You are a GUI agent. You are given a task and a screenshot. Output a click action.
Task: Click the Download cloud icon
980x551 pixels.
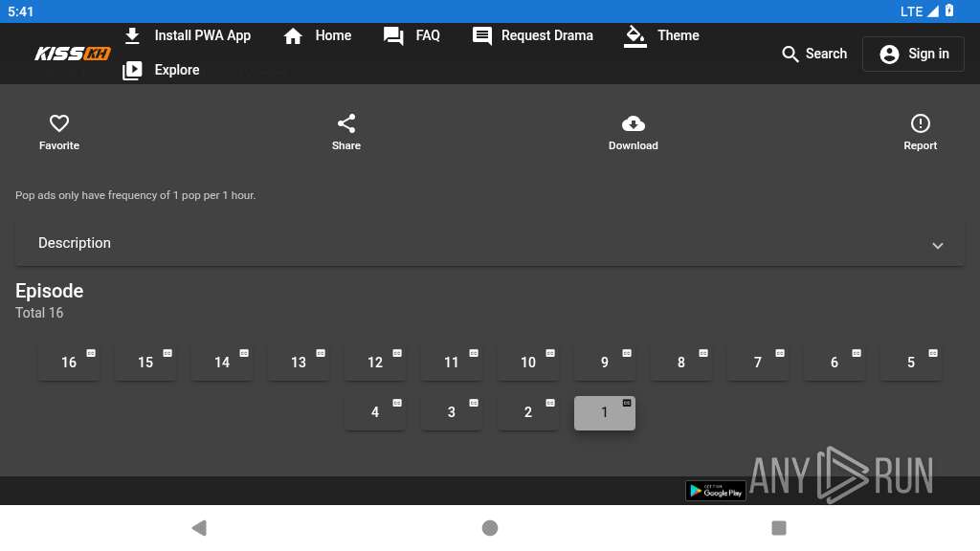point(634,123)
